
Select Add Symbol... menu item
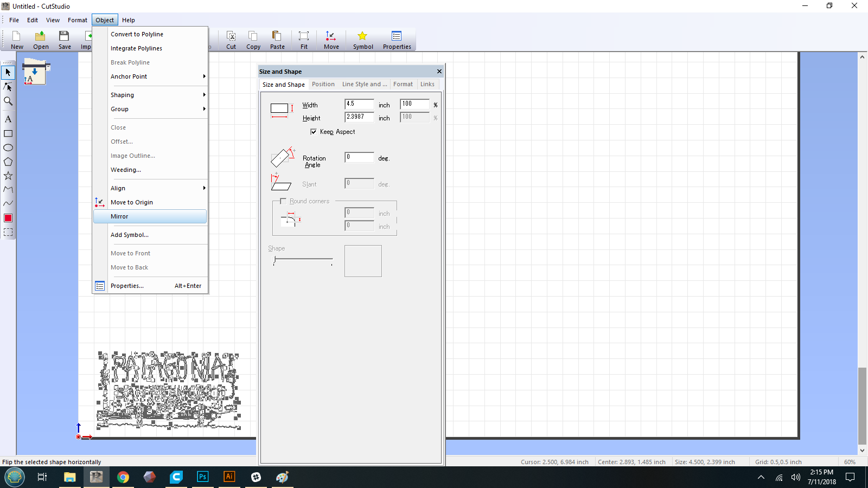150,235
